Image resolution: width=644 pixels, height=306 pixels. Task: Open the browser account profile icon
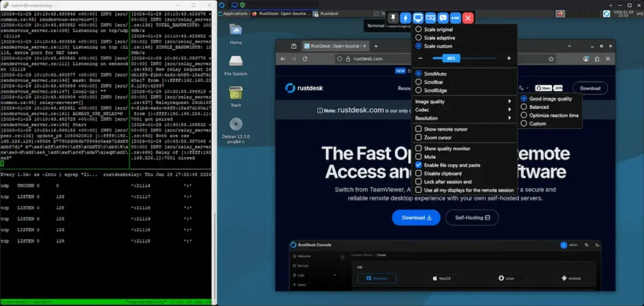(587, 58)
